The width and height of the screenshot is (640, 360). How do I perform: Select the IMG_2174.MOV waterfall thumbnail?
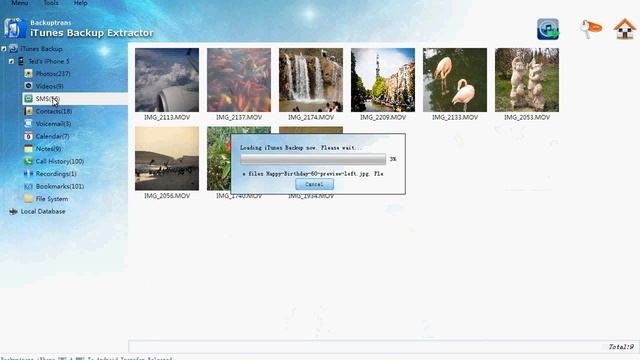coord(311,80)
